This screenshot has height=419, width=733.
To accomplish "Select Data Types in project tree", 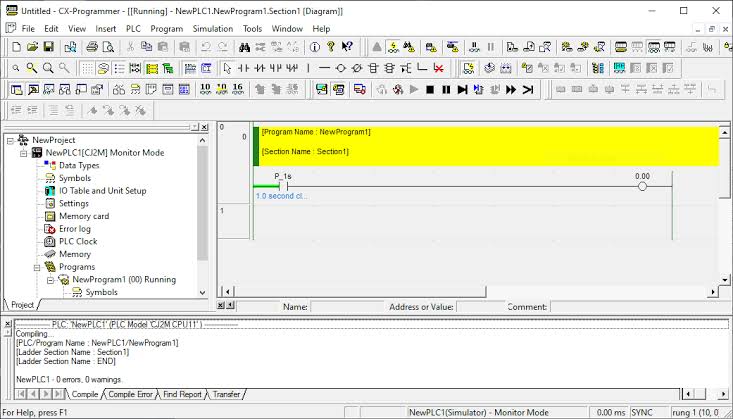I will coord(79,165).
